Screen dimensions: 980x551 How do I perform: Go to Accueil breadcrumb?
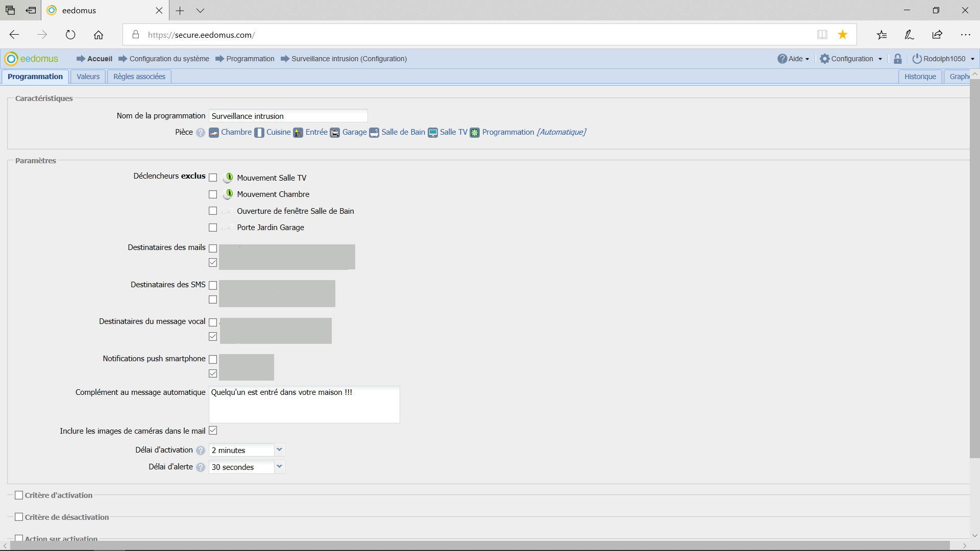point(100,59)
